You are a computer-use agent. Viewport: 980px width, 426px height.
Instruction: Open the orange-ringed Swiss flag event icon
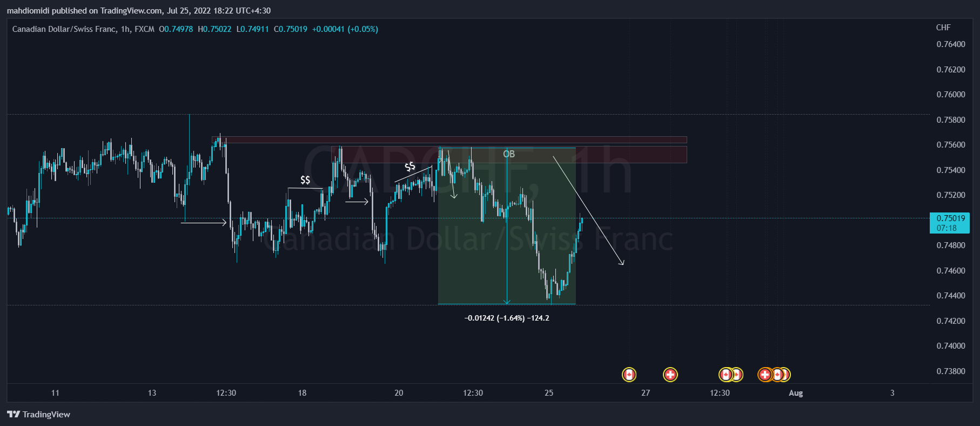[765, 375]
